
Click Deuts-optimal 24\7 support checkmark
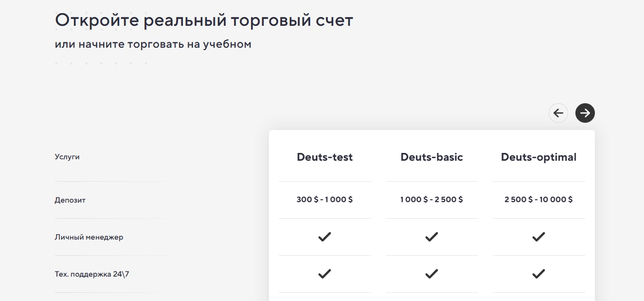click(538, 274)
